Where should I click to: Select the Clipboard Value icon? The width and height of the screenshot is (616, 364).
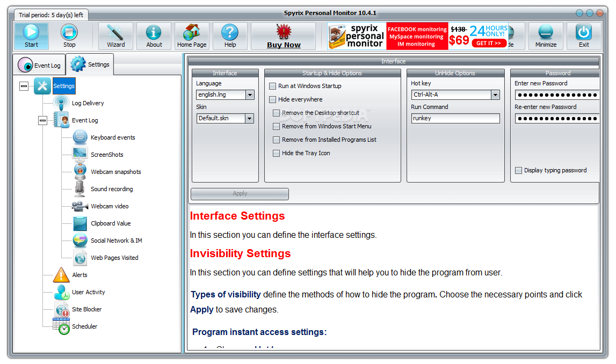tap(80, 223)
